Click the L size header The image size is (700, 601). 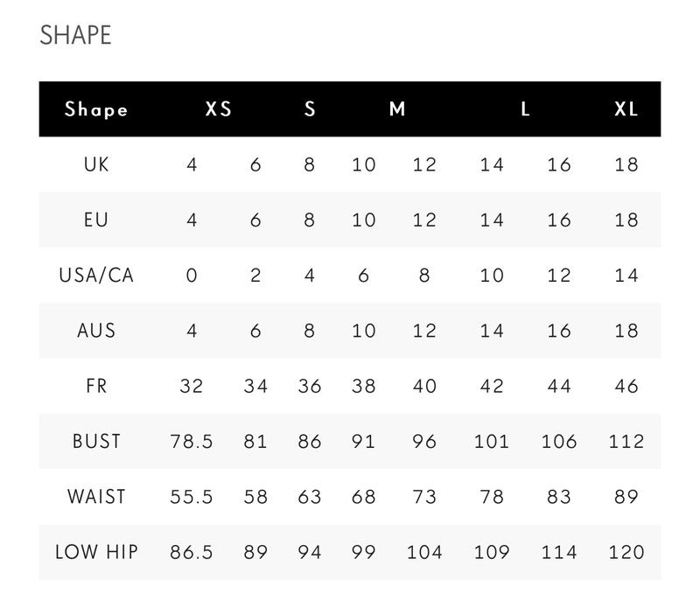tap(525, 108)
